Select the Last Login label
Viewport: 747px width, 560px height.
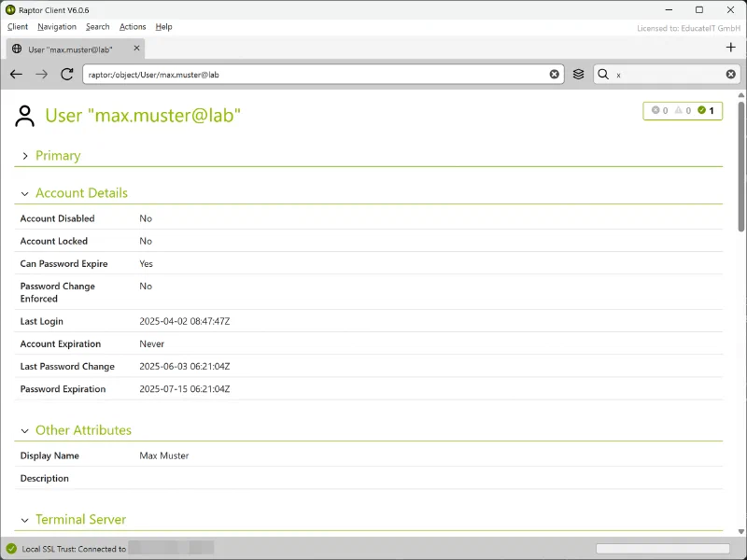pyautogui.click(x=41, y=321)
